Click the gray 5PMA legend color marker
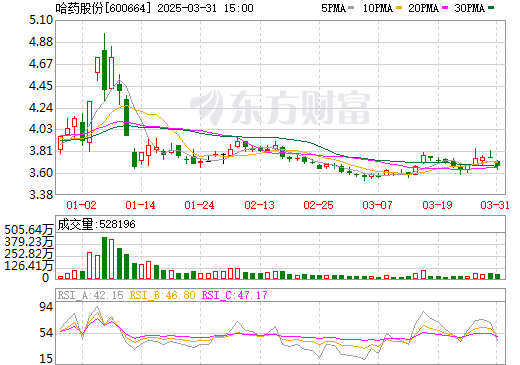This screenshot has width=520, height=365. pos(351,7)
